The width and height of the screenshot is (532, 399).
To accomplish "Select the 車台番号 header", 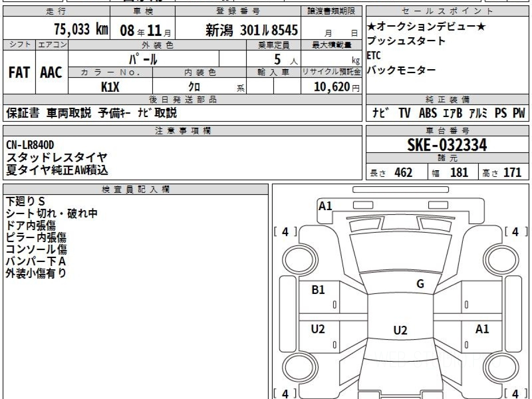I will [x=447, y=130].
